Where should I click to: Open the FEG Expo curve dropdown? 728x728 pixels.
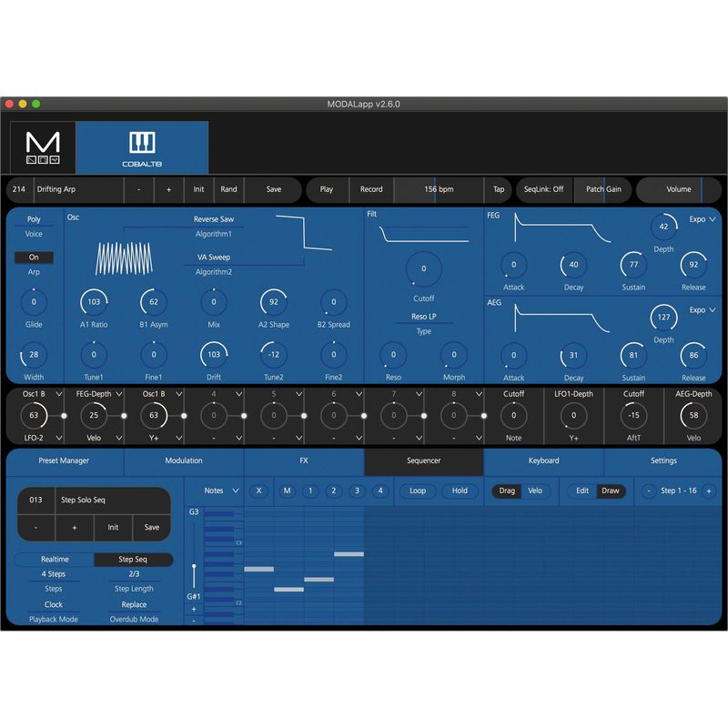(702, 219)
